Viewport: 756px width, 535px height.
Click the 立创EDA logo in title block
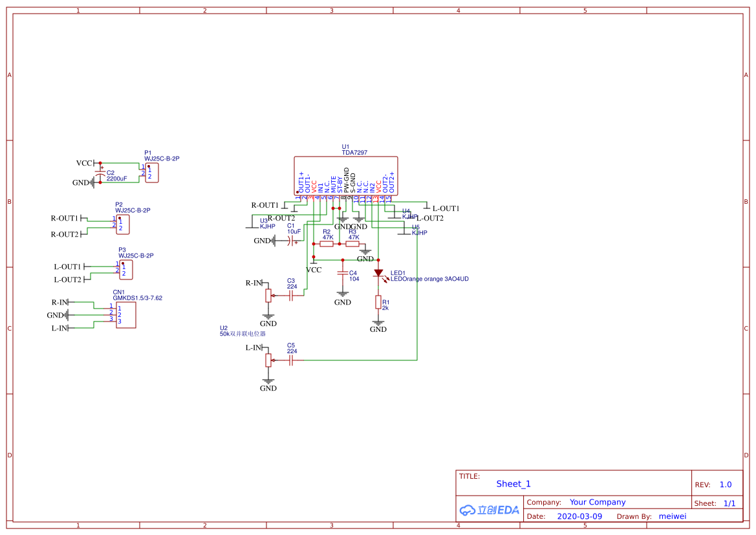tap(490, 510)
